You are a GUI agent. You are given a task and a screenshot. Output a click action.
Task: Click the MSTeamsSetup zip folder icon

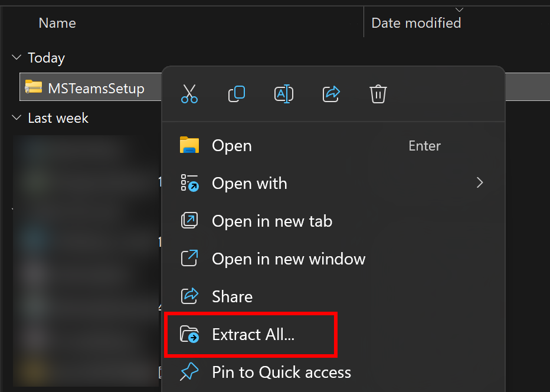tap(34, 89)
